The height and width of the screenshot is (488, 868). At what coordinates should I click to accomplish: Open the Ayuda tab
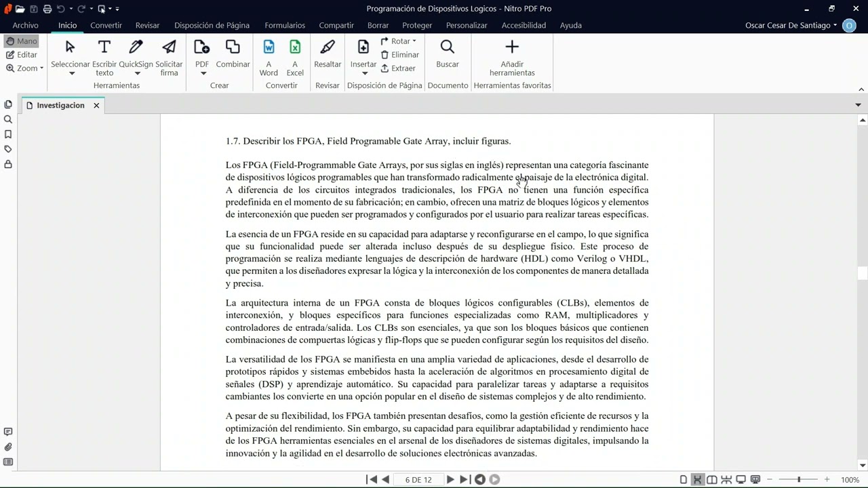pyautogui.click(x=571, y=25)
